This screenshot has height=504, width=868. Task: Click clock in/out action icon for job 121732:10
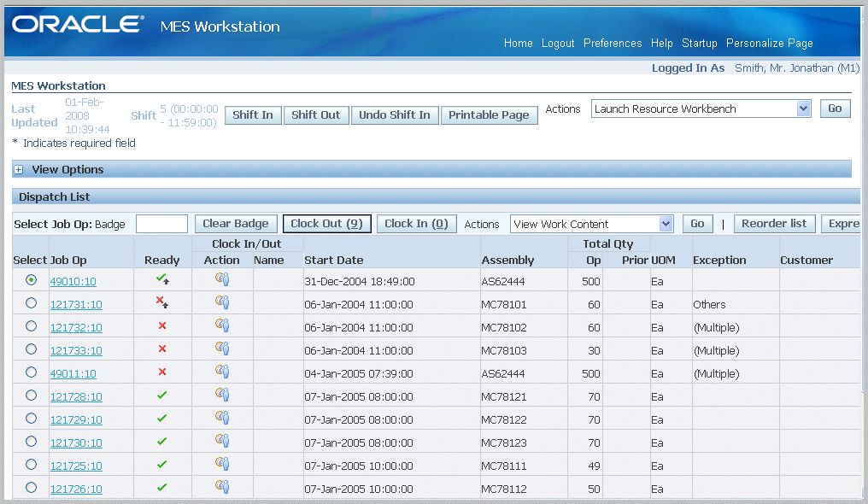tap(222, 325)
